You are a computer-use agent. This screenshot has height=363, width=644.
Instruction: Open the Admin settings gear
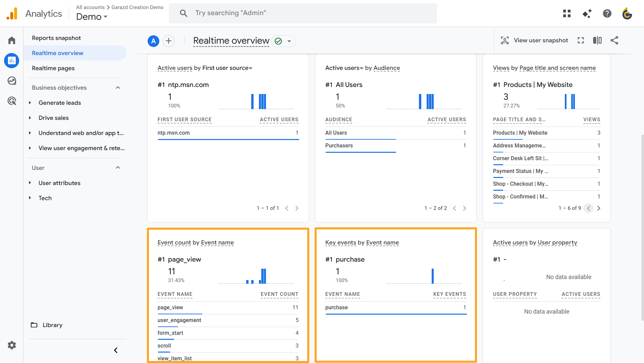point(11,345)
